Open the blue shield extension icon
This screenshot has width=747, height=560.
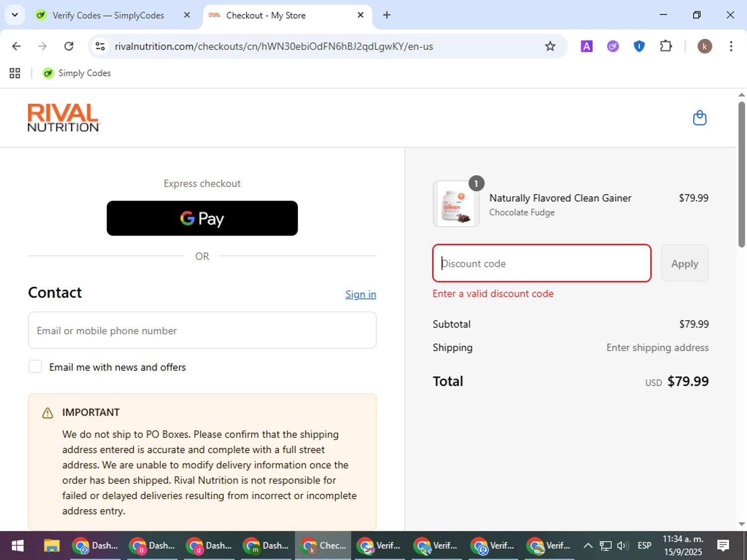[x=639, y=46]
